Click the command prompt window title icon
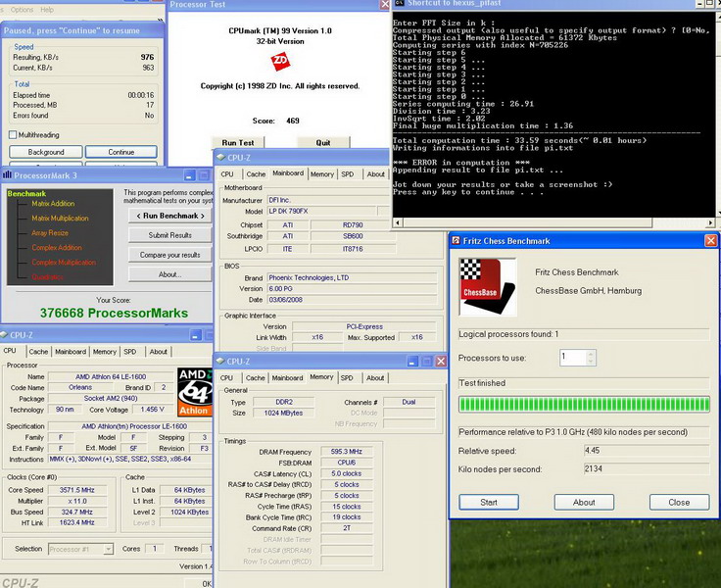Screen dimensions: 721x588 click(399, 3)
